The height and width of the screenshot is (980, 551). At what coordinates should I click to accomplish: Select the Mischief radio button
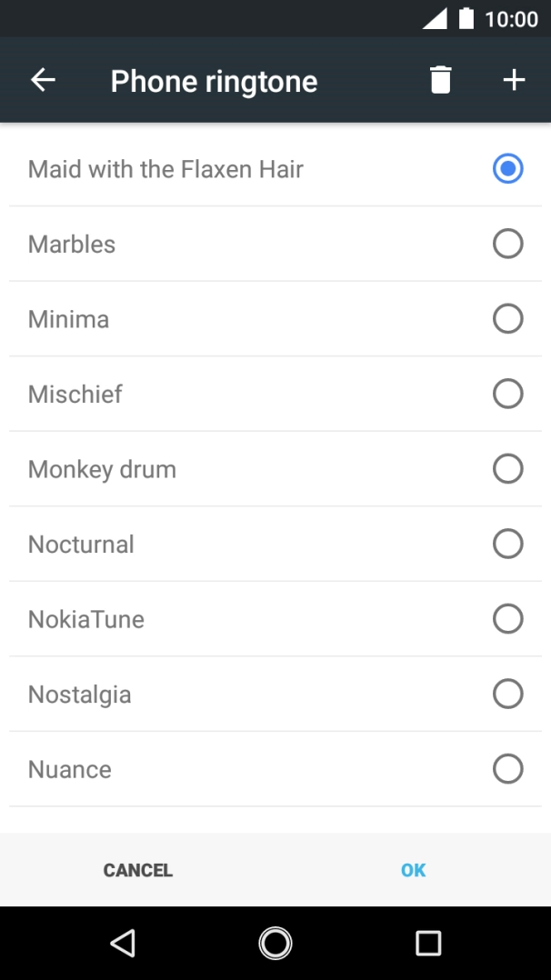[x=507, y=394]
